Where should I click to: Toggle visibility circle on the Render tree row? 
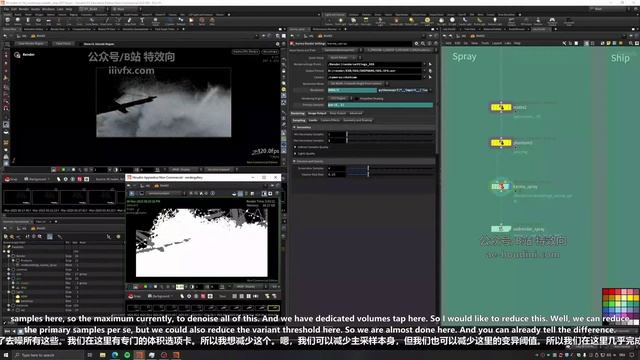tap(13, 256)
